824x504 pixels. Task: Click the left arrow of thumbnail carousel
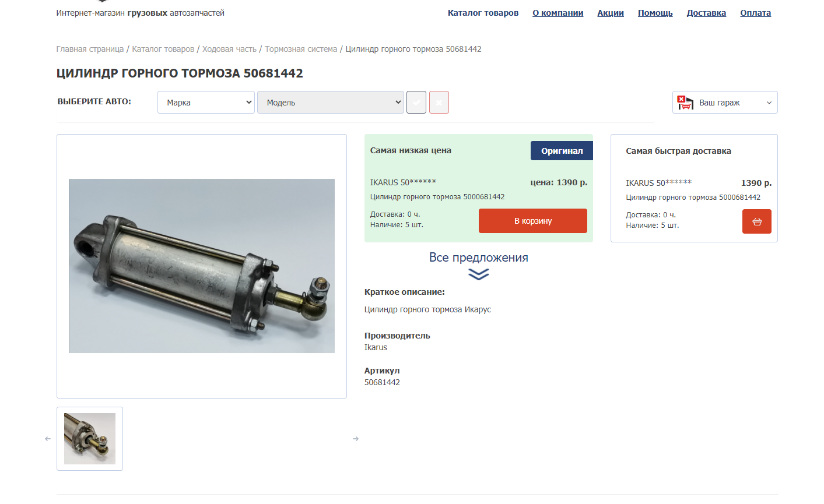click(x=48, y=439)
